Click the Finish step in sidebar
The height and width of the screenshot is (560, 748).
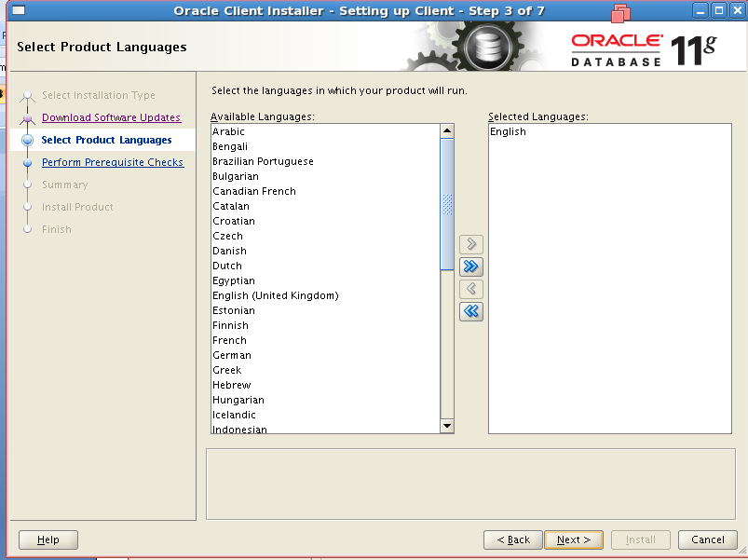pyautogui.click(x=56, y=229)
